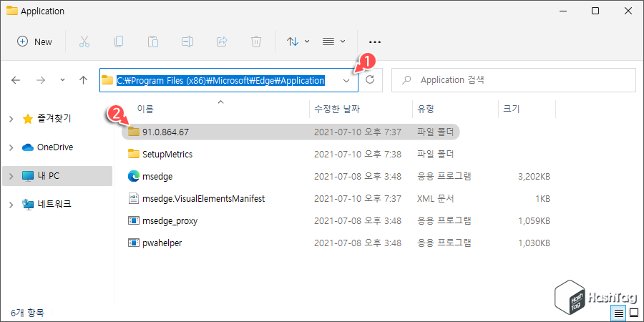The image size is (644, 322).
Task: Go back with the left arrow
Action: point(16,80)
